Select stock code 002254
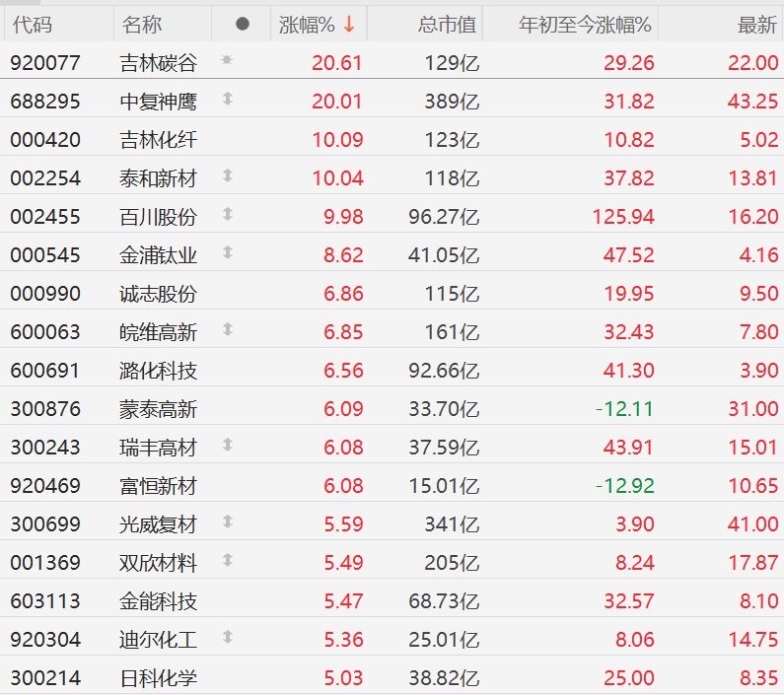 (45, 178)
